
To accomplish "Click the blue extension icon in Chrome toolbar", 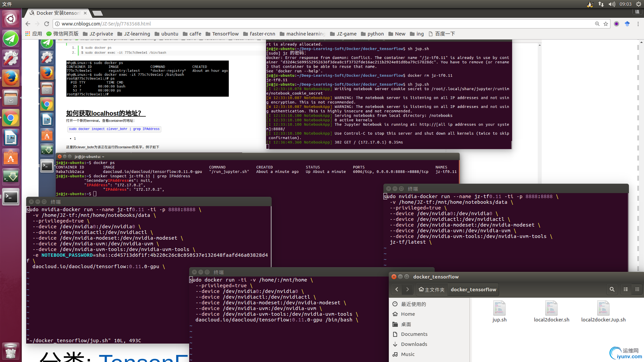I will 627,24.
